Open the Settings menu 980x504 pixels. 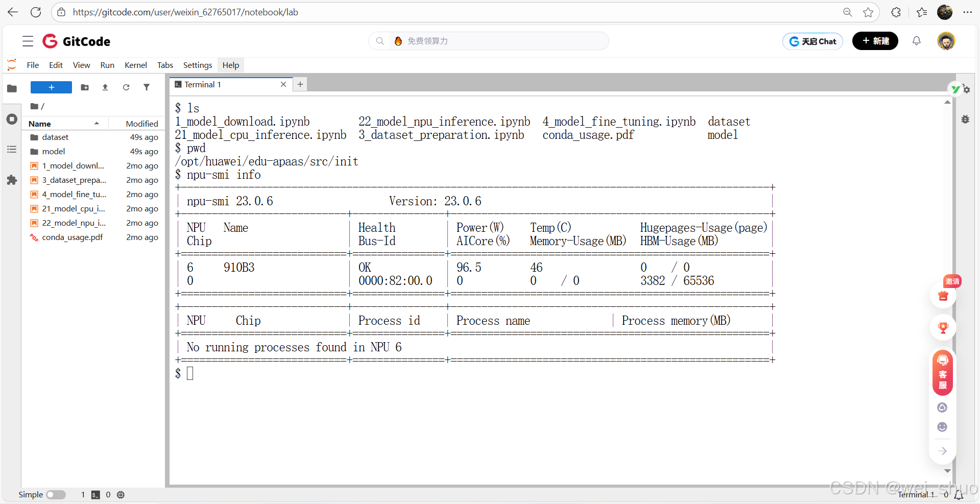[198, 65]
